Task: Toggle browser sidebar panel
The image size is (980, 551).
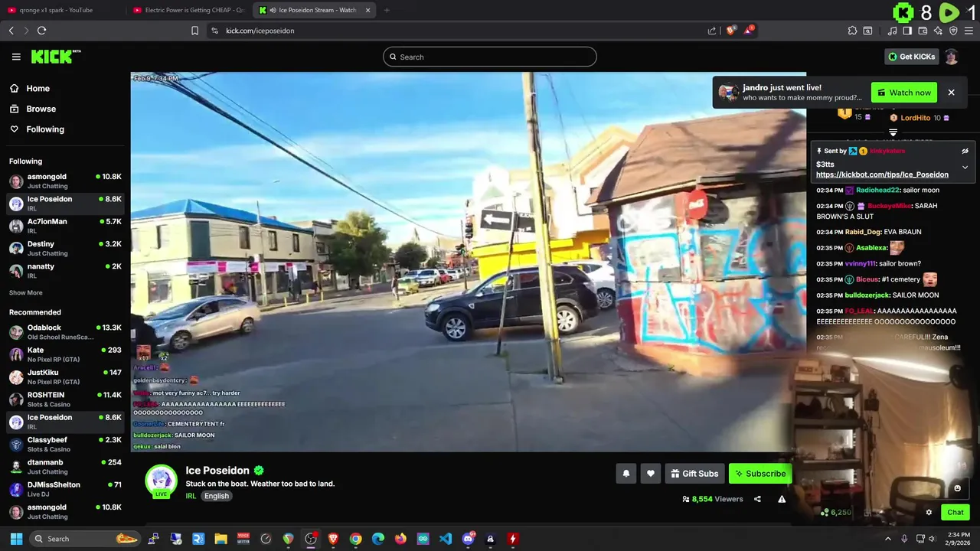Action: pos(907,31)
